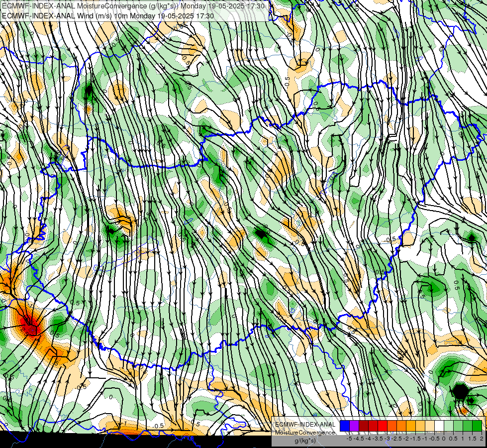Viewport: 487px width, 448px height.
Task: Click the MoistureConvergence title line at top
Action: coord(133,6)
